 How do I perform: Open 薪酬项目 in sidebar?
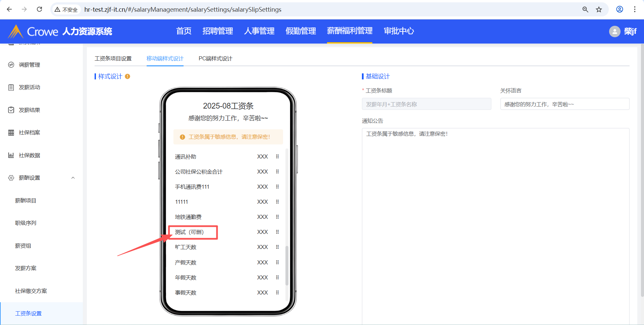click(25, 201)
